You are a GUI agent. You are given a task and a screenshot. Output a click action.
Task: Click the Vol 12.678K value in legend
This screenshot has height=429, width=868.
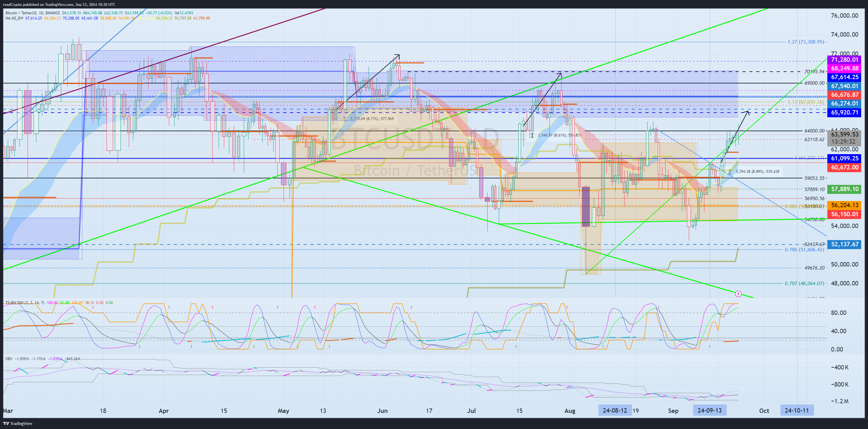coord(184,13)
